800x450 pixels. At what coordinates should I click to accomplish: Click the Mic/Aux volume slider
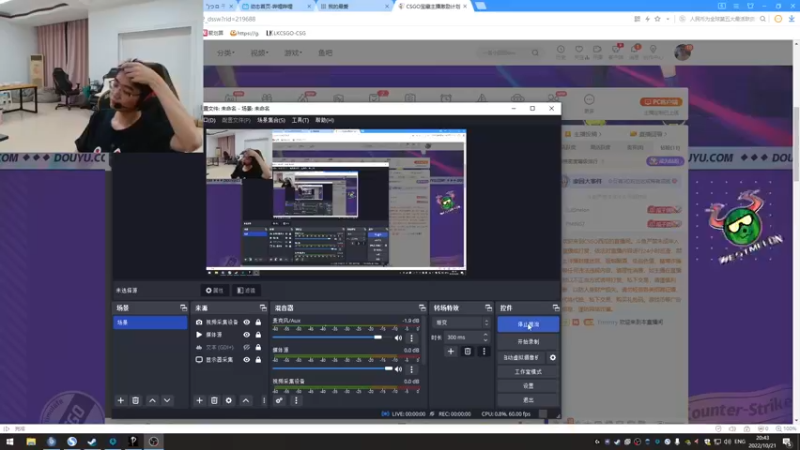(x=331, y=337)
